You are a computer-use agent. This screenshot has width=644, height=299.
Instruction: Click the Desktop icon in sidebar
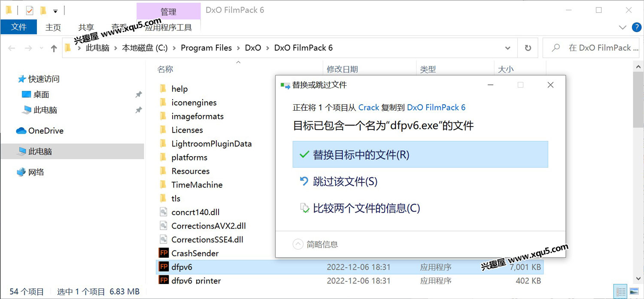[x=26, y=94]
